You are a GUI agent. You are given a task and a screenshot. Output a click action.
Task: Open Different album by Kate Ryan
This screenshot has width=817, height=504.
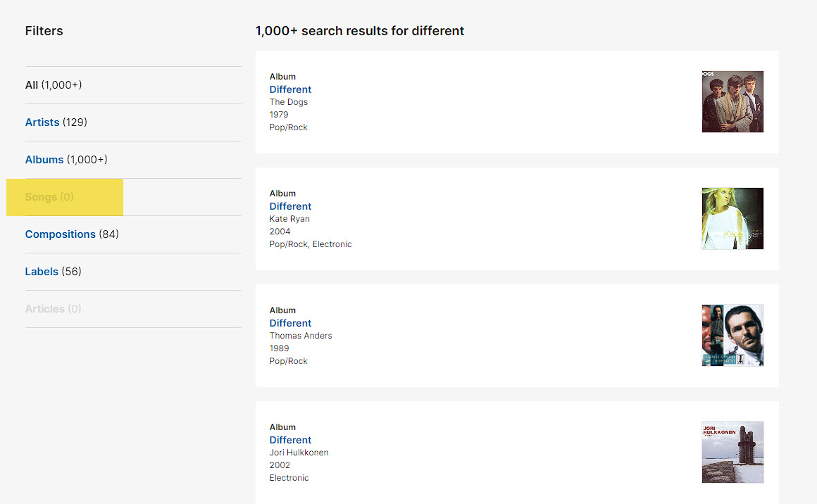pyautogui.click(x=290, y=206)
